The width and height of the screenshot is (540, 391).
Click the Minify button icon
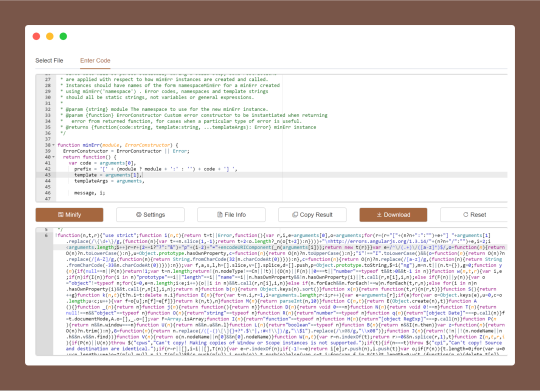pos(61,215)
